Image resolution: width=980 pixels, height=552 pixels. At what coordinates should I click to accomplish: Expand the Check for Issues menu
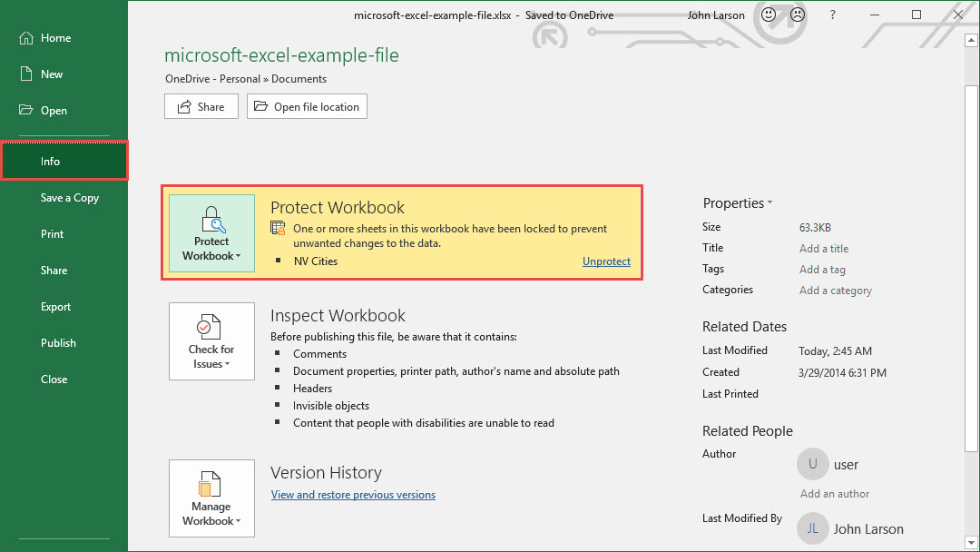tap(211, 341)
